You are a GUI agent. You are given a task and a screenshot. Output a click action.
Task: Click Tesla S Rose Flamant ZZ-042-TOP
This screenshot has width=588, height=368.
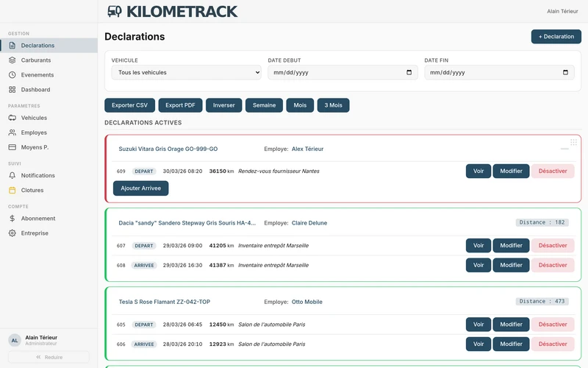point(164,302)
